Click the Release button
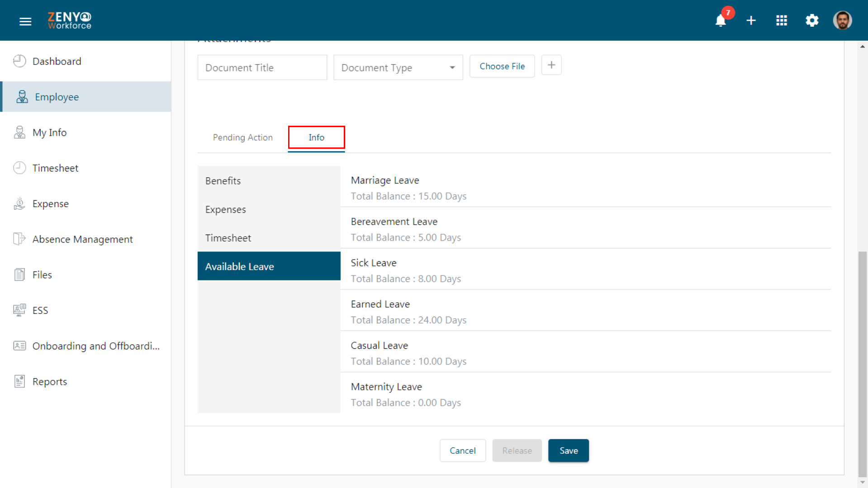This screenshot has width=868, height=488. [x=517, y=450]
